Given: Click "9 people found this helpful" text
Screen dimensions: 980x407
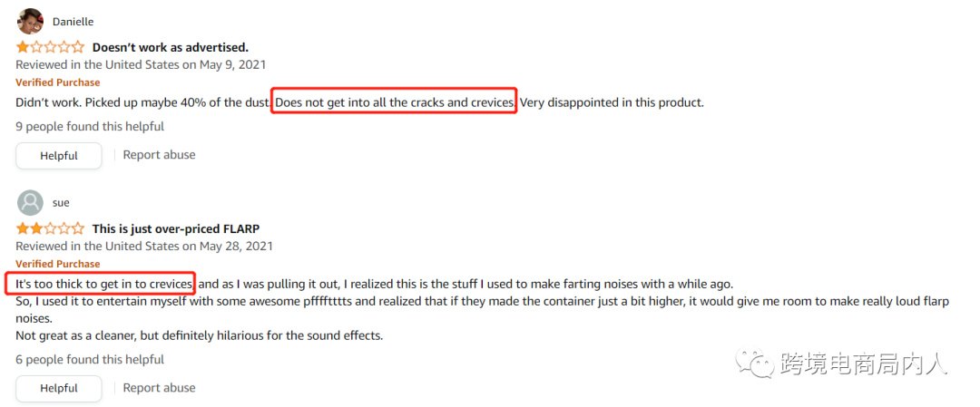Looking at the screenshot, I should [90, 127].
